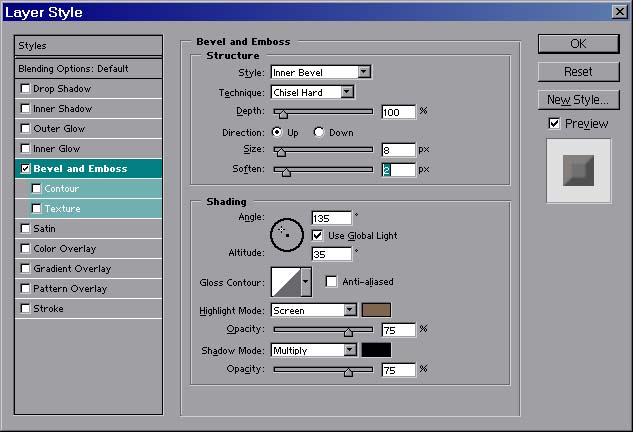This screenshot has width=633, height=432.
Task: Check the Gradient Overlay box
Action: [x=25, y=268]
